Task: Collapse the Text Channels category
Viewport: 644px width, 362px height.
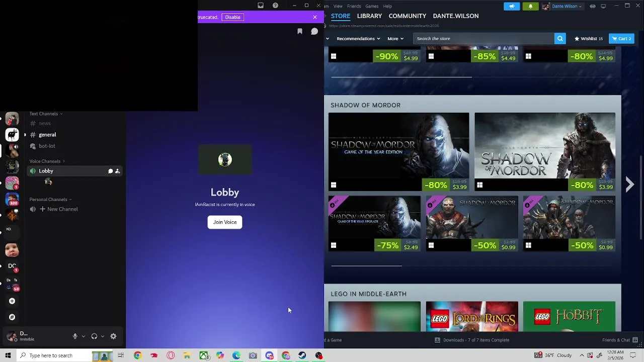Action: (x=45, y=114)
